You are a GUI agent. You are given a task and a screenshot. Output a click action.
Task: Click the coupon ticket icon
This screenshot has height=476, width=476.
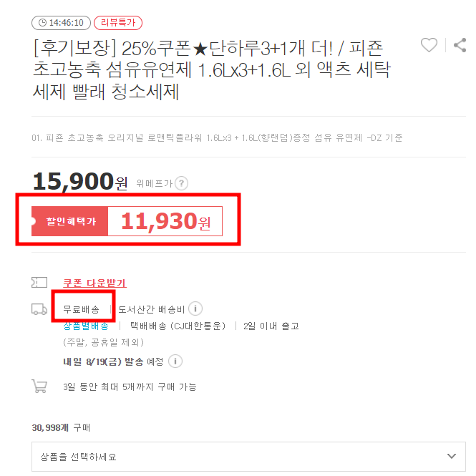coord(39,282)
